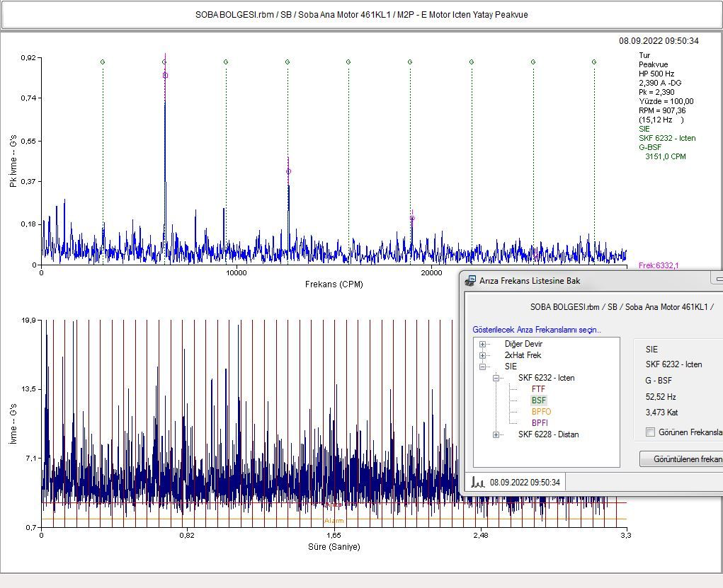Collapse the SKF 6232 - Icten node
Screen dimensions: 723x588
(496, 378)
